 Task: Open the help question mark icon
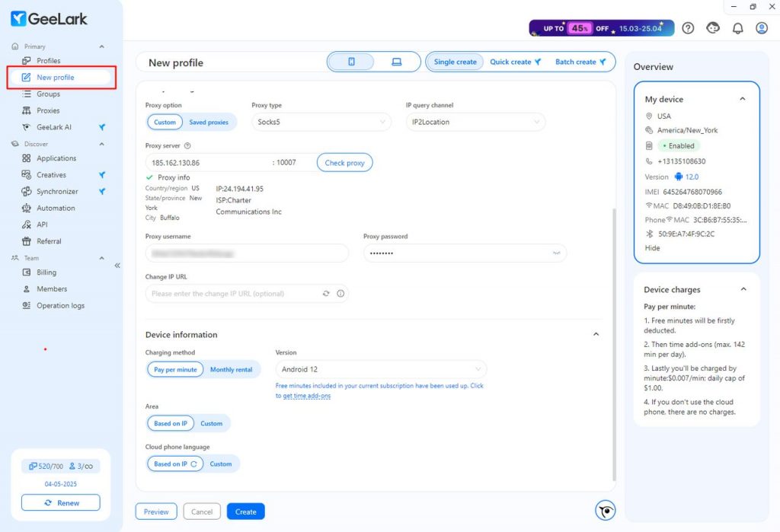[688, 28]
